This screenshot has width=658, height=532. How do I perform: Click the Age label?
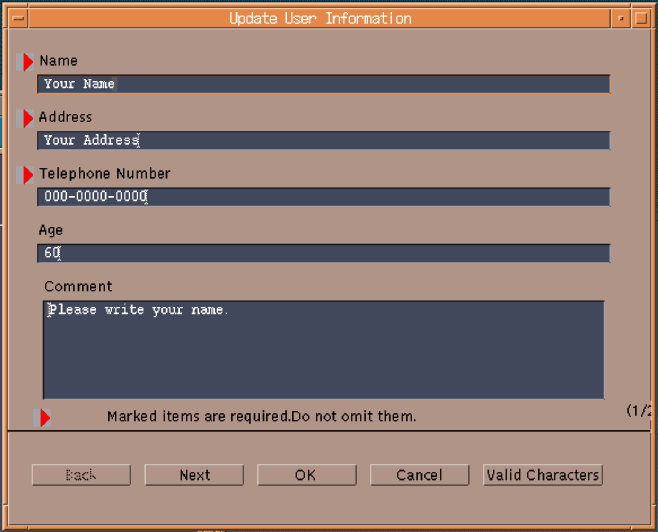[x=51, y=230]
